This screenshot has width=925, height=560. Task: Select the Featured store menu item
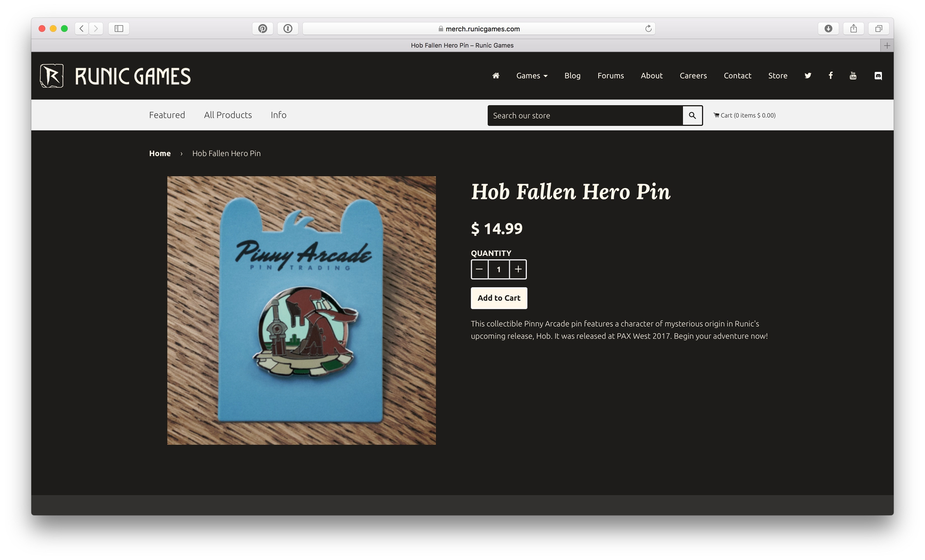pyautogui.click(x=167, y=115)
